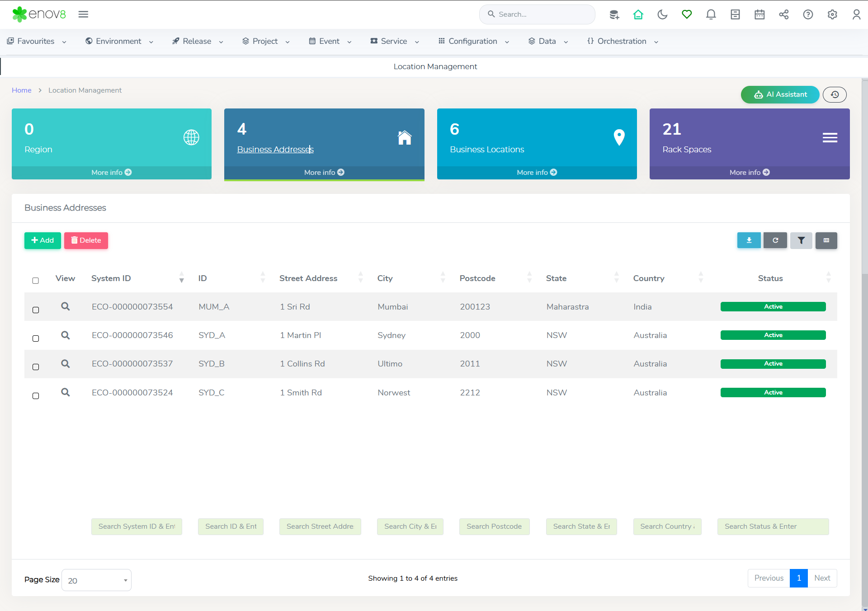Select the SYD_C row checkbox
The height and width of the screenshot is (611, 868).
(36, 396)
